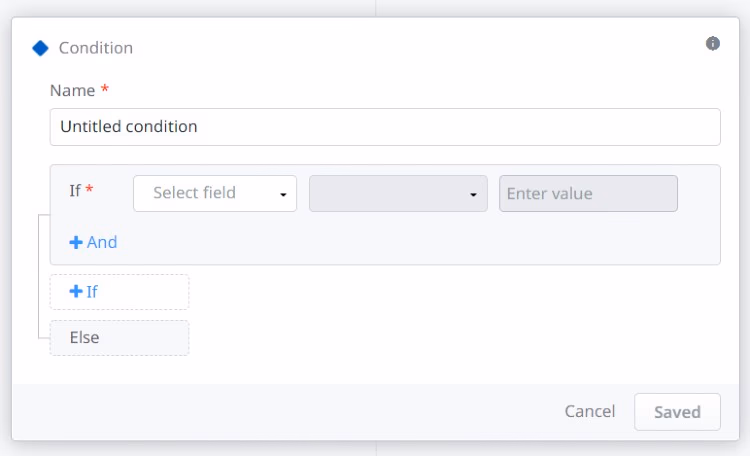The height and width of the screenshot is (456, 750).
Task: Click the info icon in the dialog corner
Action: pos(713,44)
